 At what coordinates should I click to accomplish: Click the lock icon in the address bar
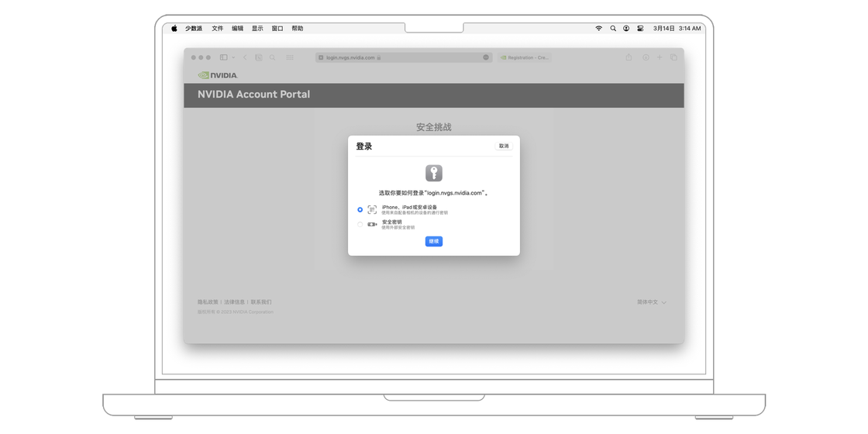coord(379,57)
